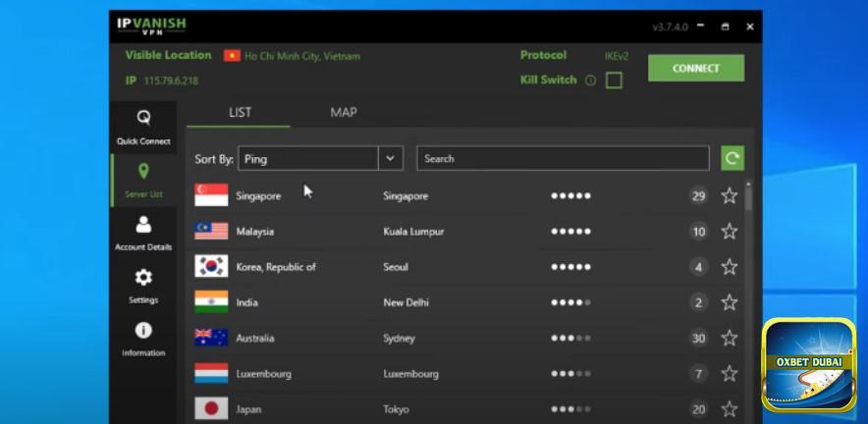Expand Singapore server count badge 29
The height and width of the screenshot is (424, 868).
[x=698, y=196]
